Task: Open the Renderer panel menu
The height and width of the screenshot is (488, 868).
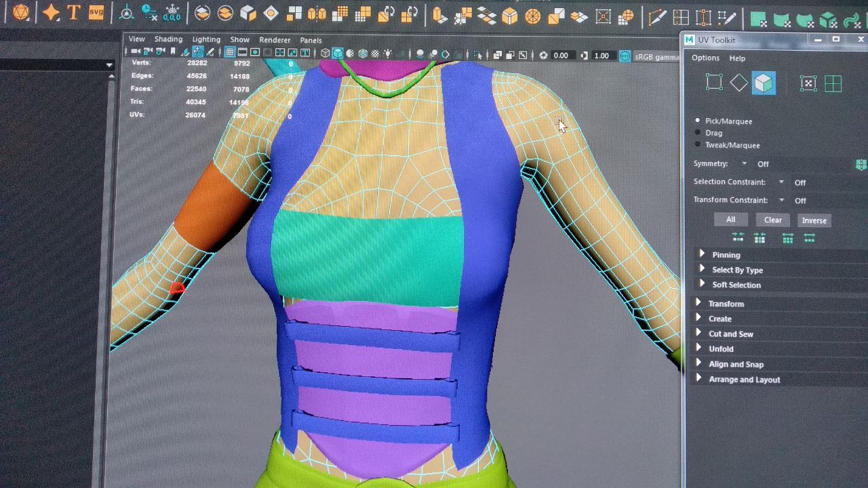Action: (275, 40)
